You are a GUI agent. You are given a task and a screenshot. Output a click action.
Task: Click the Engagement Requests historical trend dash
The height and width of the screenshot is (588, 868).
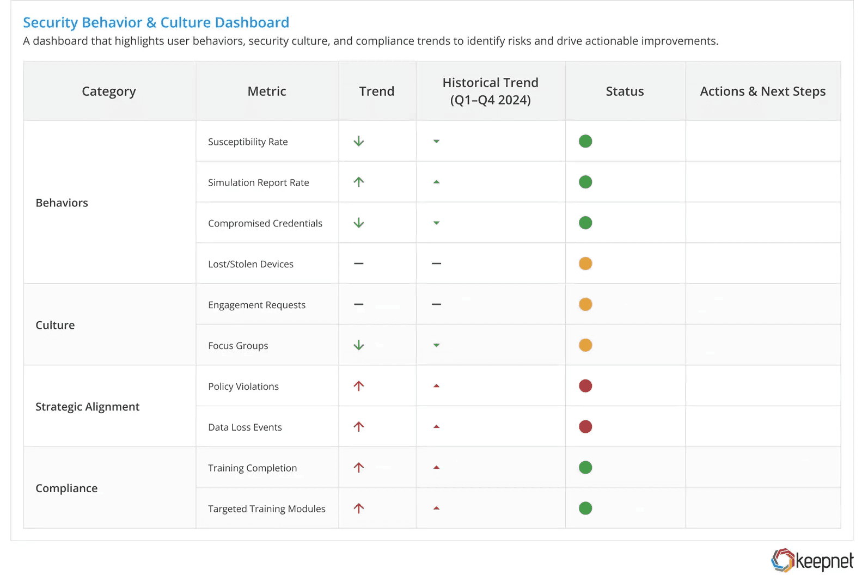pos(436,304)
